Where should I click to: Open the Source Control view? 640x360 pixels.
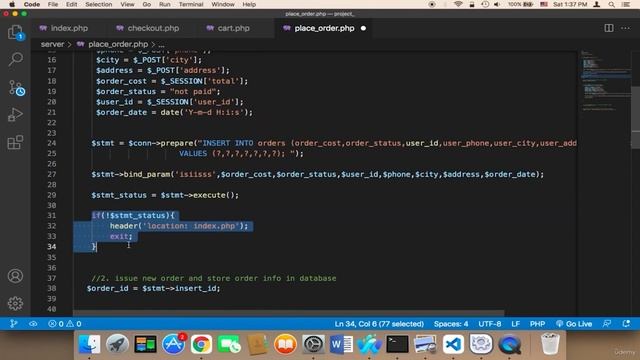16,88
